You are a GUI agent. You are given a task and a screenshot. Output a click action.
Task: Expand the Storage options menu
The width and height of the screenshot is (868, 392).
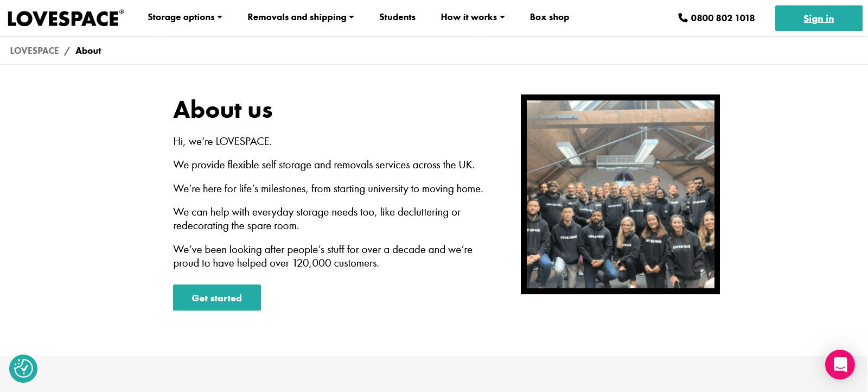click(x=181, y=17)
